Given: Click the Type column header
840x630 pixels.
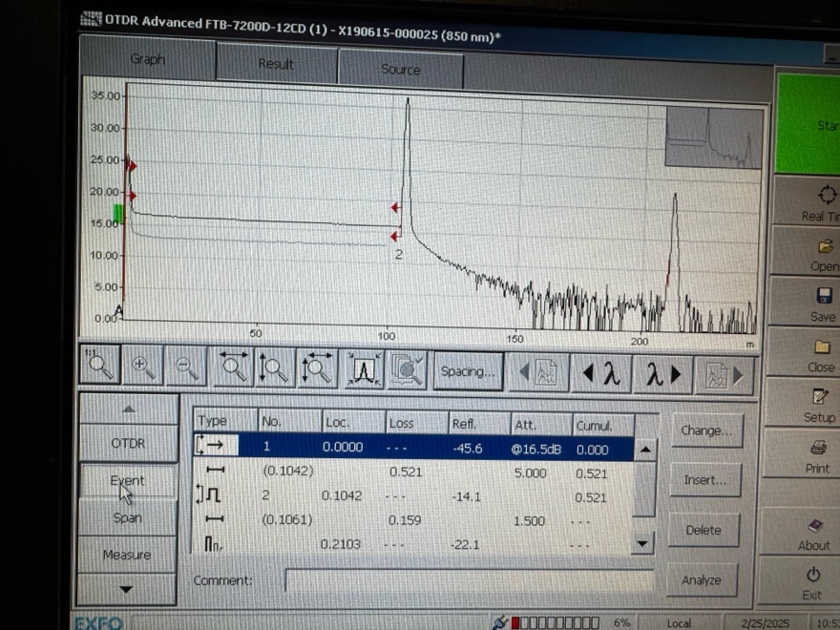Looking at the screenshot, I should [x=225, y=421].
